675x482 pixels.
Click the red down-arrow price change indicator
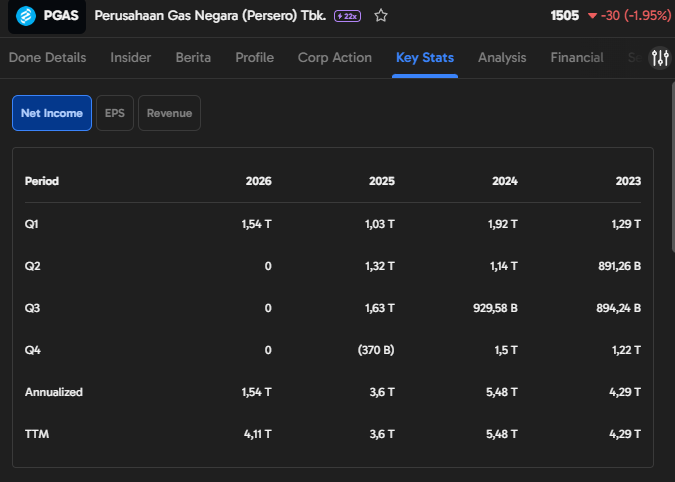click(x=592, y=16)
